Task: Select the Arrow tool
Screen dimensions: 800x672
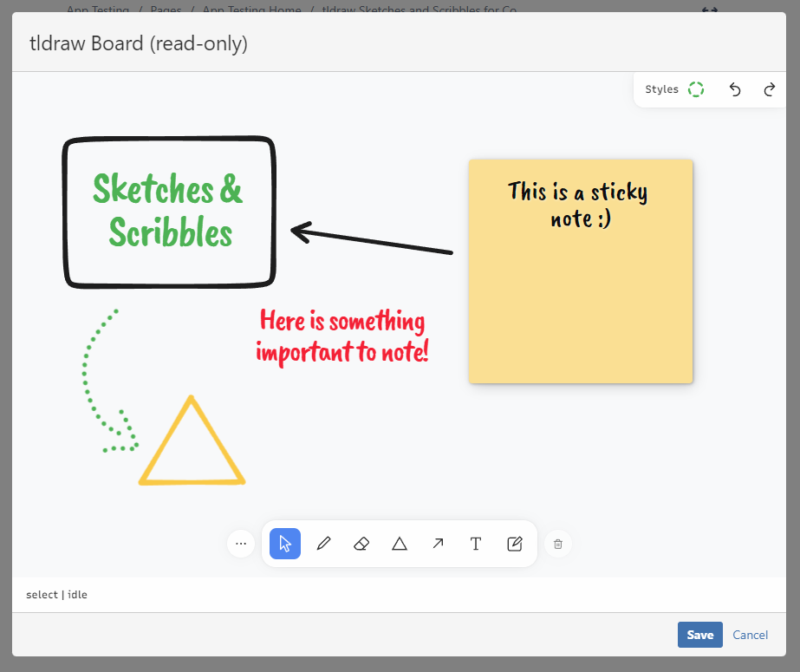Action: 438,544
